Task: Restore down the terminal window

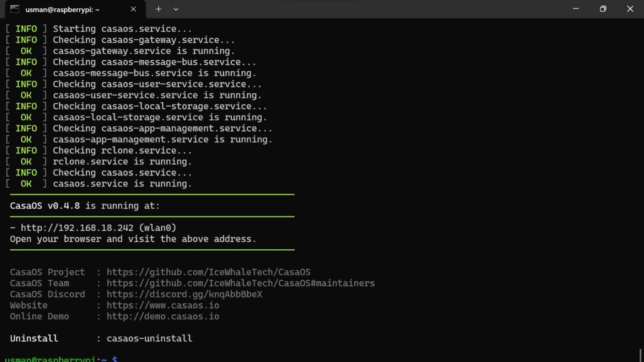Action: (x=603, y=9)
